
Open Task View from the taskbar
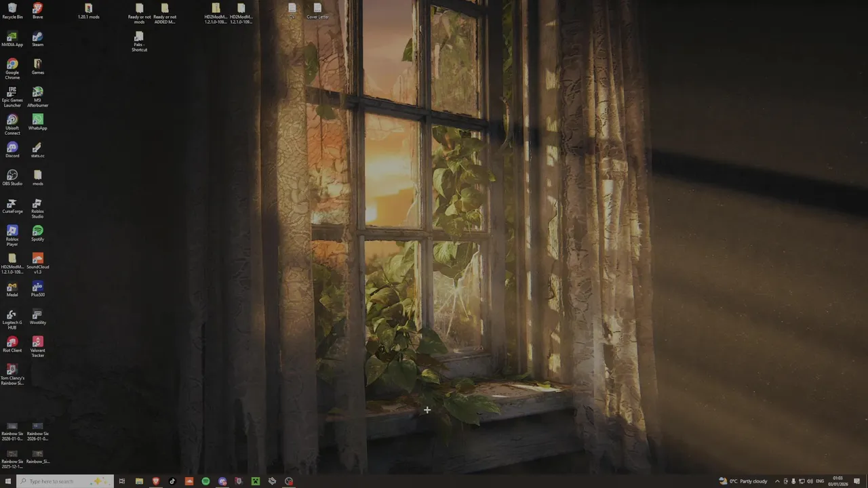pos(122,481)
